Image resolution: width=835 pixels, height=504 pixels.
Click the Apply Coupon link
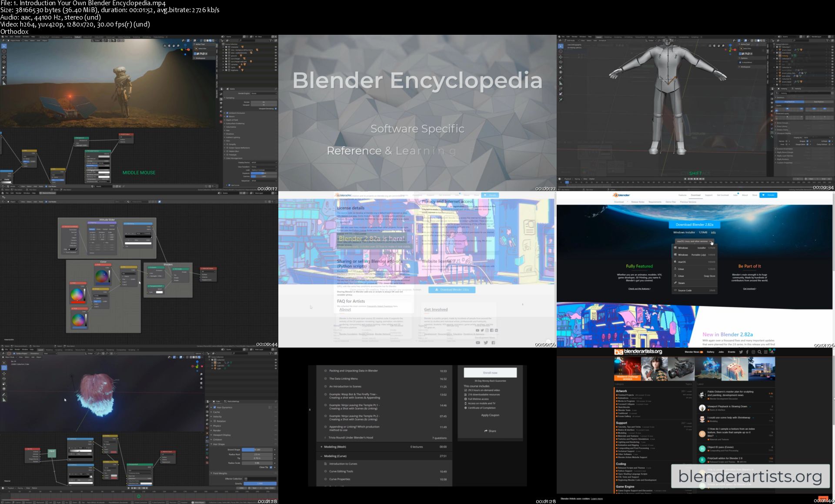pyautogui.click(x=490, y=415)
